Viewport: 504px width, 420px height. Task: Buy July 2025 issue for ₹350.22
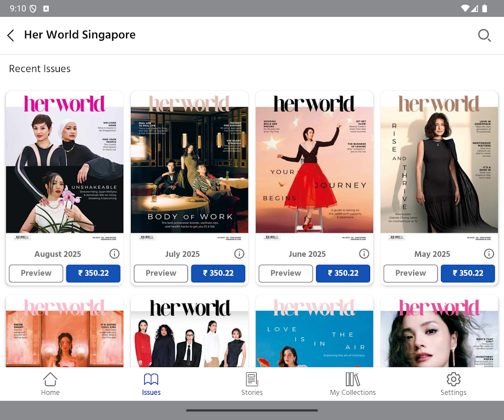tap(218, 274)
